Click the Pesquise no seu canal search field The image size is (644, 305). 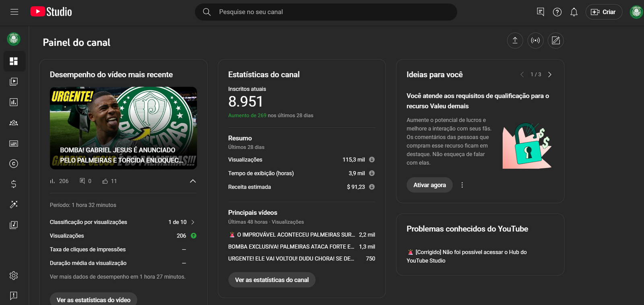(x=326, y=12)
